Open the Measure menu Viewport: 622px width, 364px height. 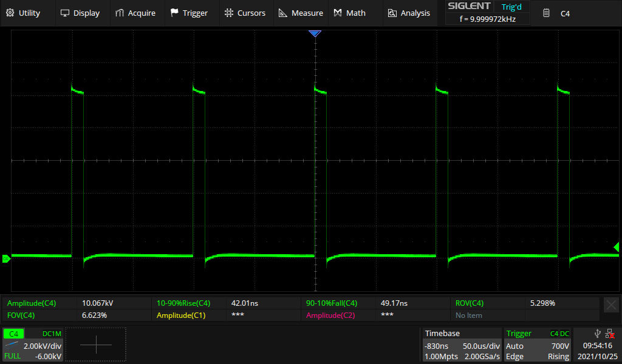click(301, 13)
